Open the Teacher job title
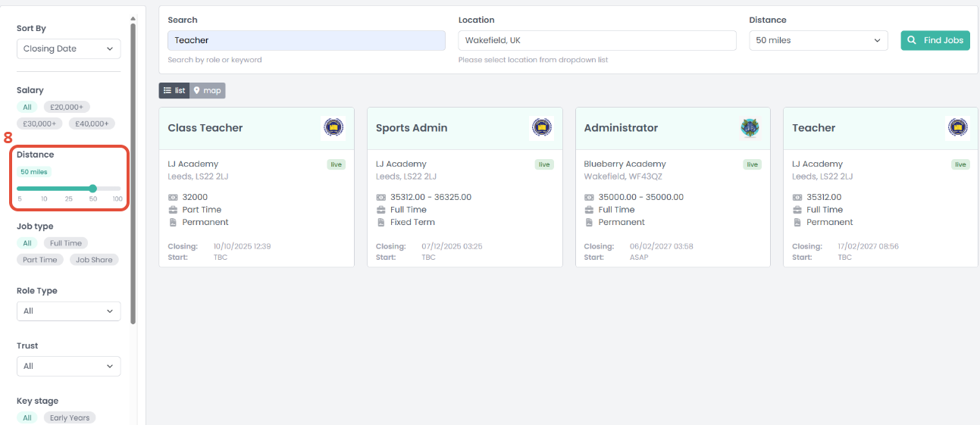 pyautogui.click(x=814, y=128)
